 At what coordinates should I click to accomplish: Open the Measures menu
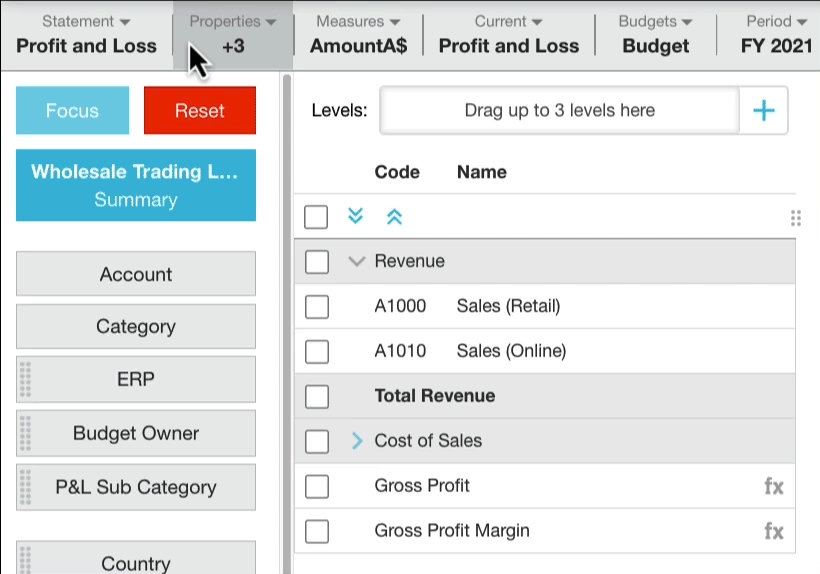358,34
